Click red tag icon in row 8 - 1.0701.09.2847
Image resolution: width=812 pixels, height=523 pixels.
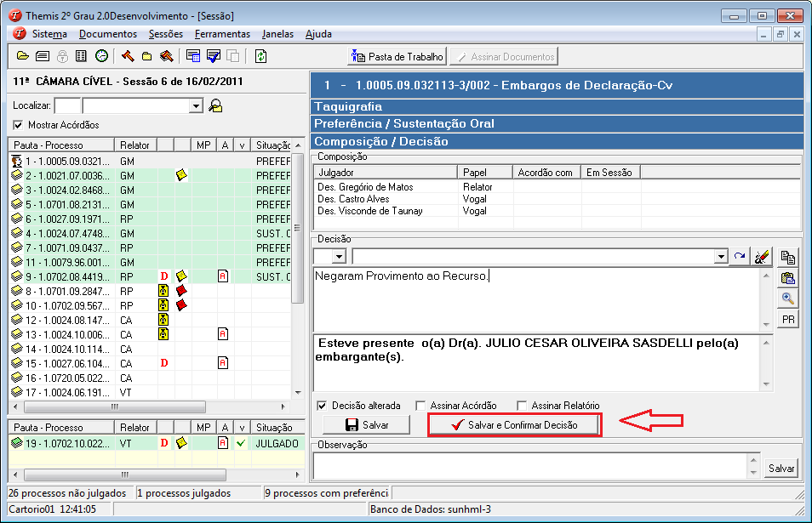(x=181, y=291)
